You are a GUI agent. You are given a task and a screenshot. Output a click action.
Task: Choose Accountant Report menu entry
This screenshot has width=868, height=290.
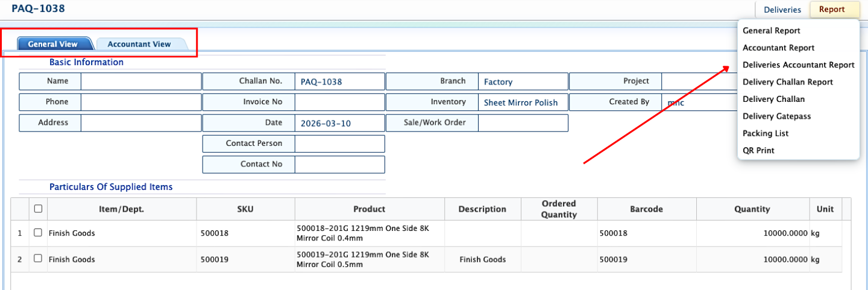[x=778, y=48]
